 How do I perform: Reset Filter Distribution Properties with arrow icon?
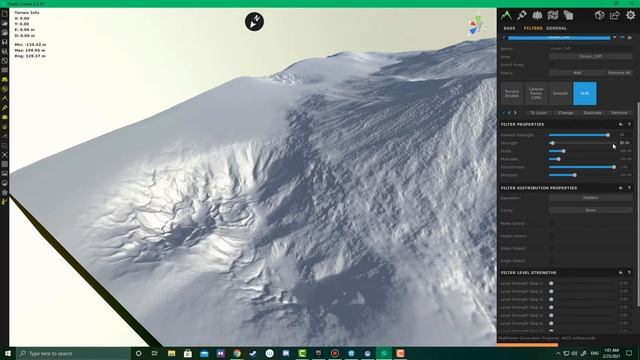(x=621, y=188)
